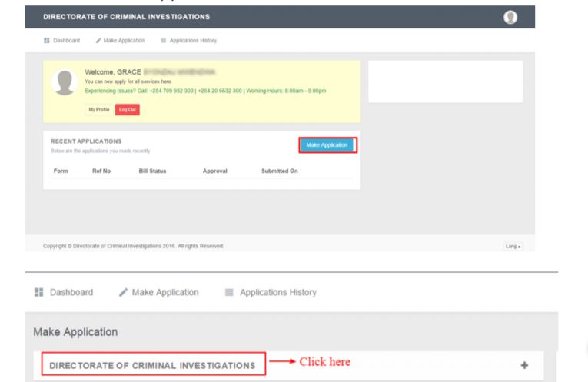Open the large Applications History tab below
The height and width of the screenshot is (382, 588).
[278, 292]
